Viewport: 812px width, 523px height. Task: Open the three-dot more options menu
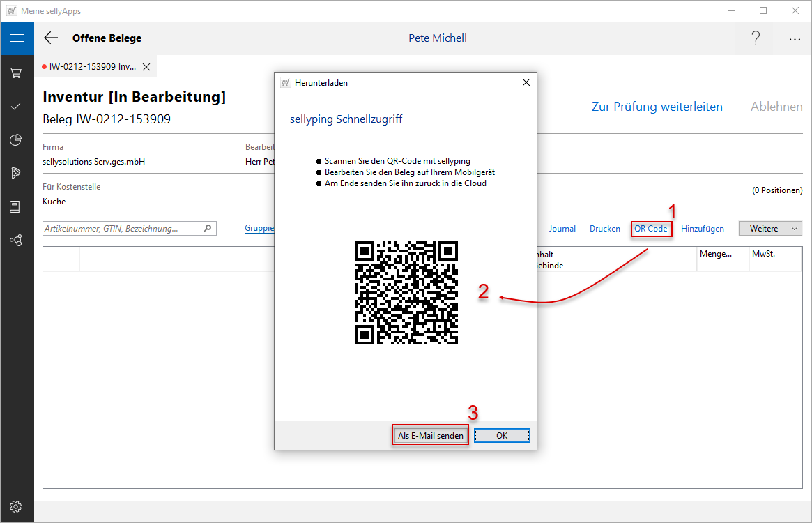(795, 39)
